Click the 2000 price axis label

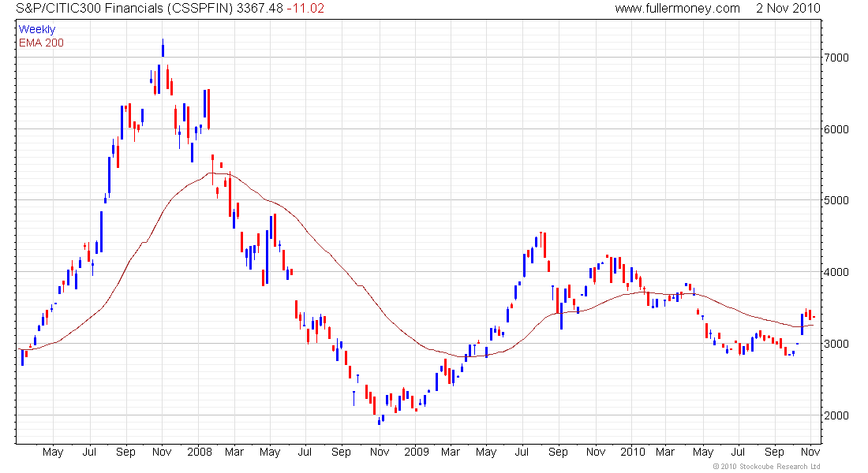point(836,415)
